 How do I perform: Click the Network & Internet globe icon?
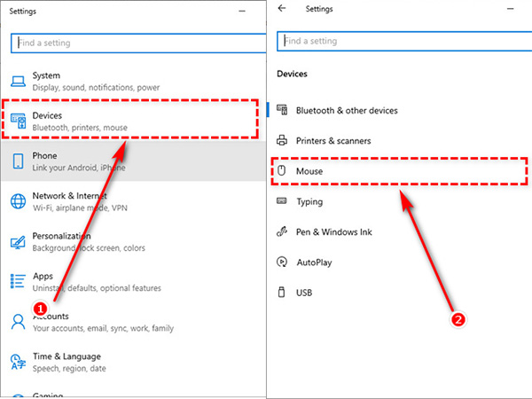(18, 201)
